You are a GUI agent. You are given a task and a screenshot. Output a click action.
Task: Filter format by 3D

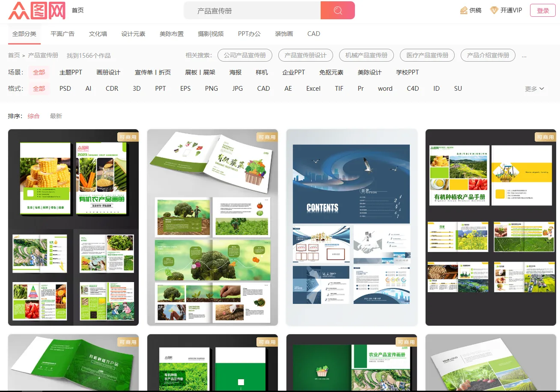pos(137,89)
